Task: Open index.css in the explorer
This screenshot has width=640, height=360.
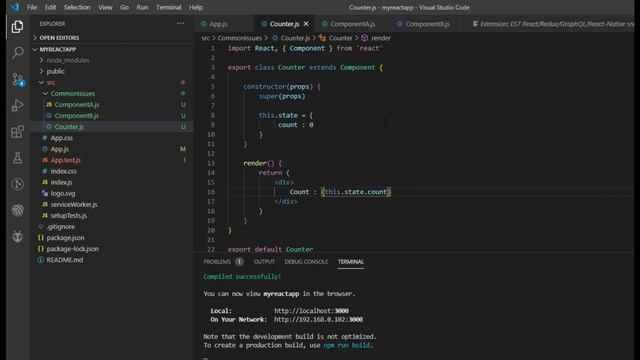Action: (x=111, y=171)
